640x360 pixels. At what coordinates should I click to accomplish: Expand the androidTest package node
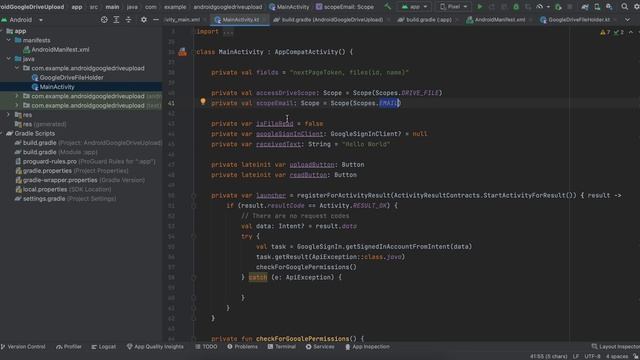[x=17, y=96]
